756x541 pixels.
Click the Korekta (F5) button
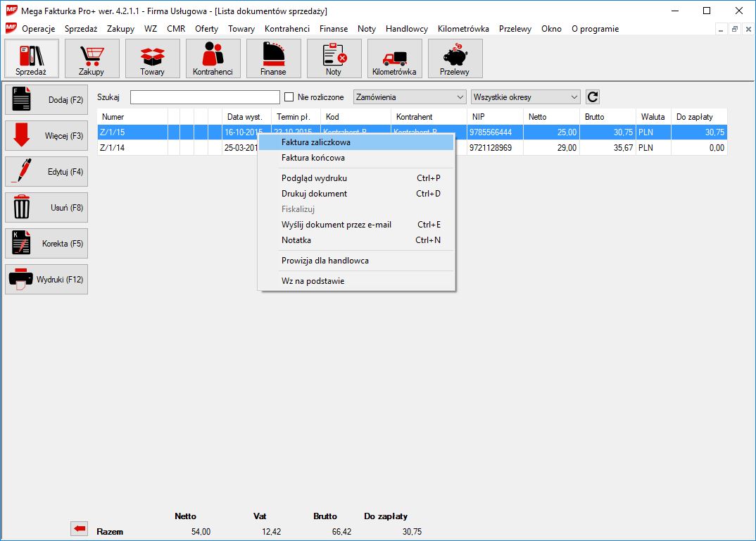(x=46, y=244)
